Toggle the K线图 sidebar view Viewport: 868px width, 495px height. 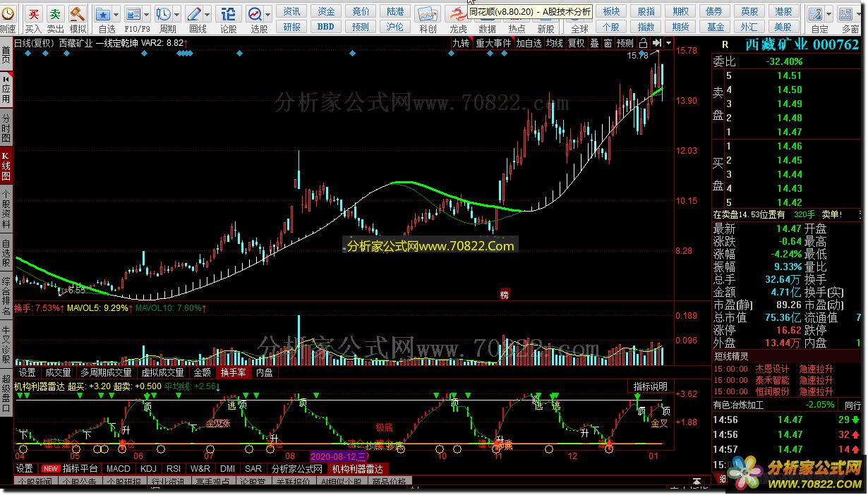coord(6,166)
